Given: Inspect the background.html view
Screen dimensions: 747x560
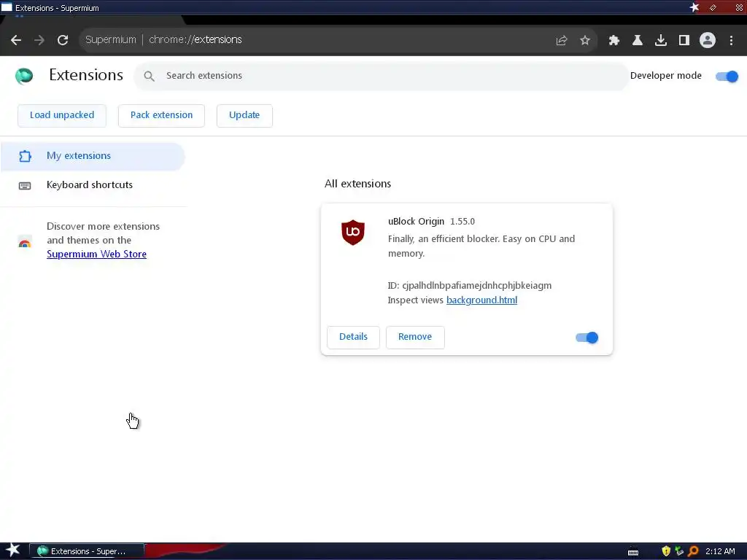Looking at the screenshot, I should [x=481, y=300].
